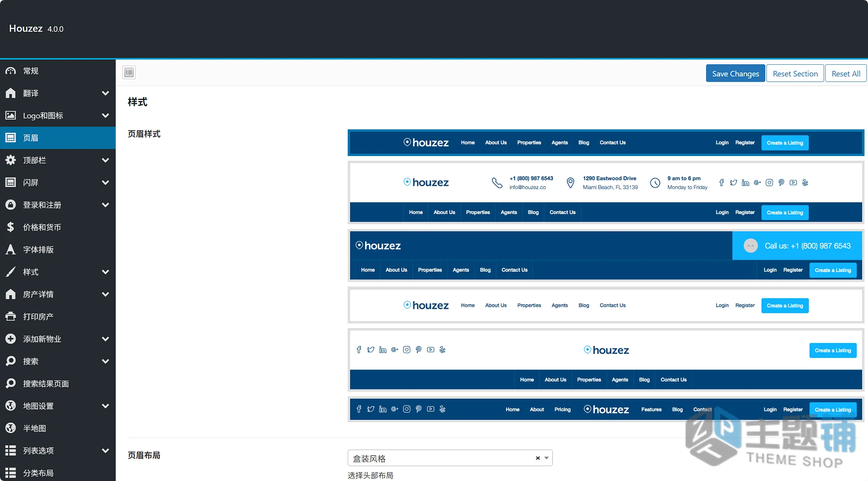Expand the 列表选项 submenu chevron
The width and height of the screenshot is (868, 481).
105,451
